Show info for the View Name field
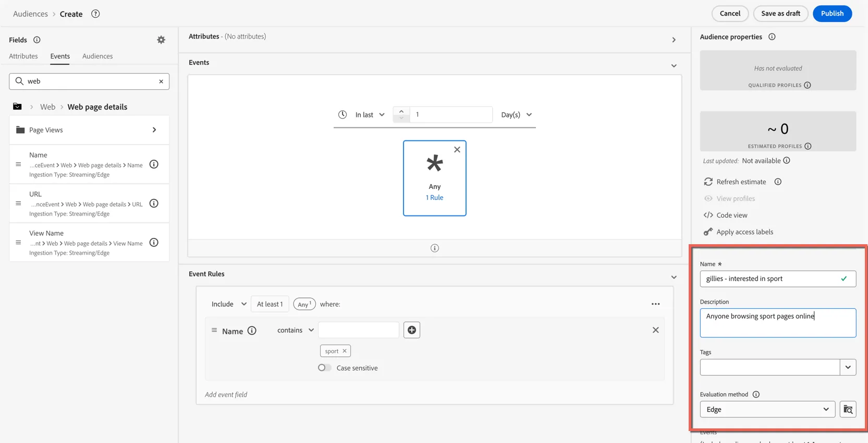 [154, 243]
